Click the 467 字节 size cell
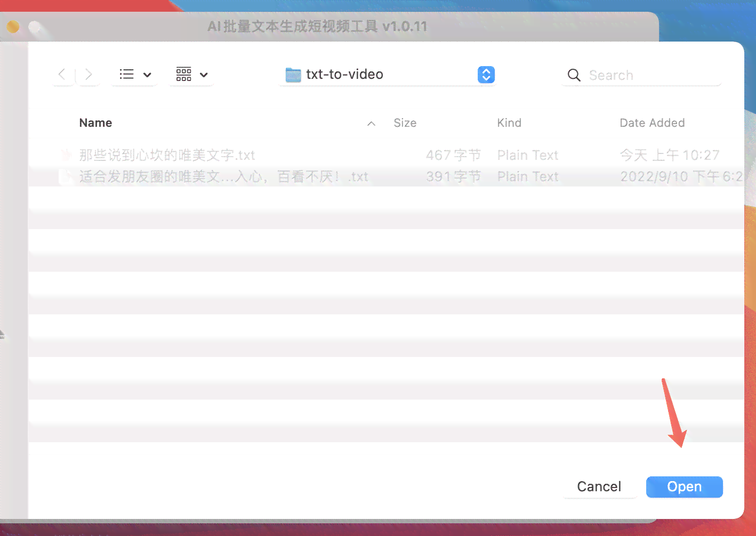Viewport: 756px width, 536px height. tap(453, 155)
